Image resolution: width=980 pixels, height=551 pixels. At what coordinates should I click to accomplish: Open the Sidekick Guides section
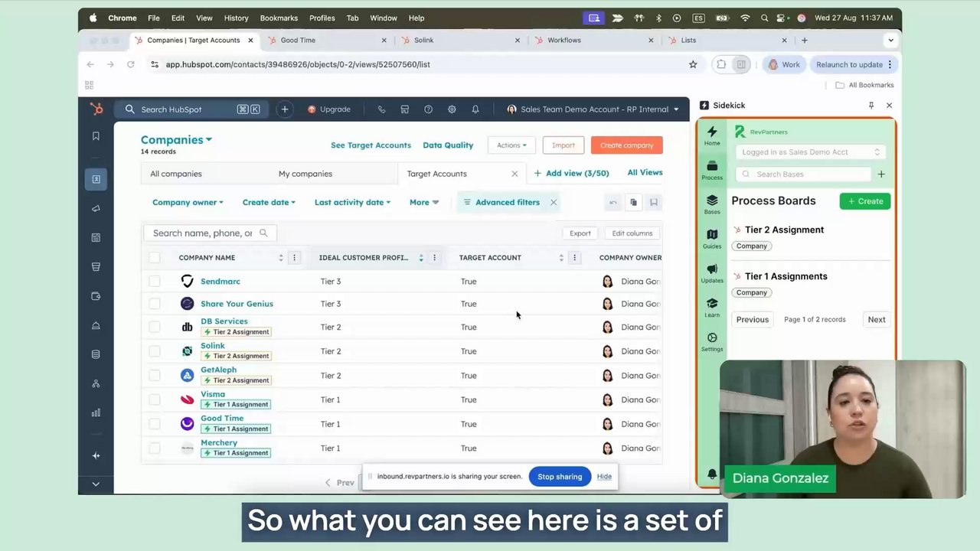coord(712,239)
